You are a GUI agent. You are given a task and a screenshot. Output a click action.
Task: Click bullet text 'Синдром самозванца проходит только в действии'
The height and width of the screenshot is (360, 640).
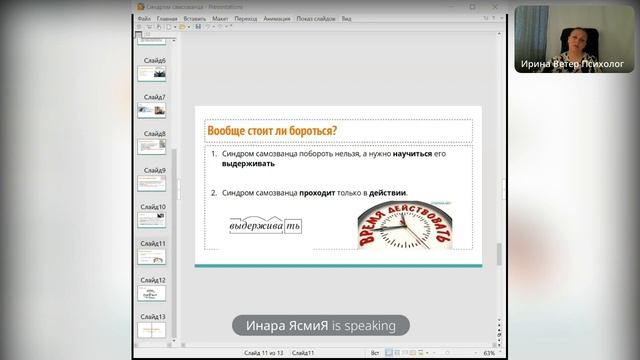click(314, 193)
